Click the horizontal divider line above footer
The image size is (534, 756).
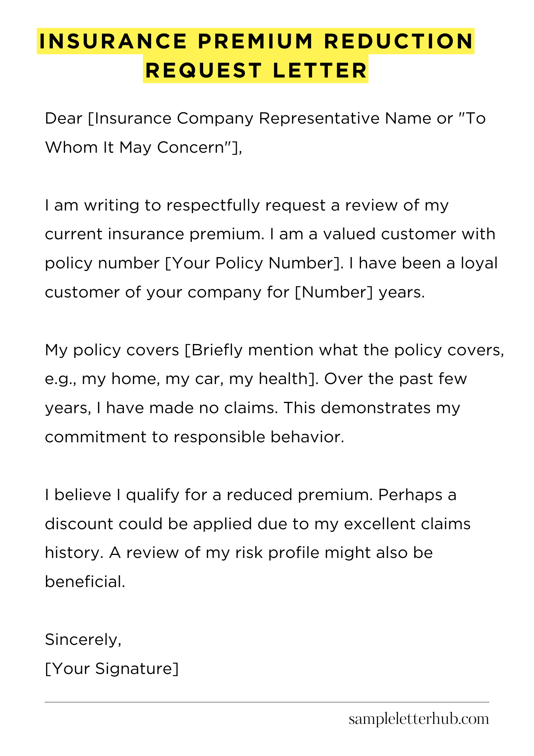click(267, 702)
